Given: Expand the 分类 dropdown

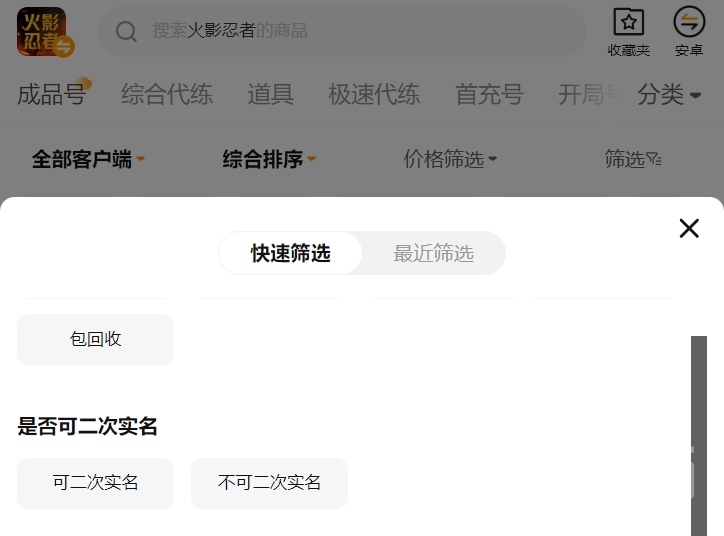Looking at the screenshot, I should [x=669, y=95].
